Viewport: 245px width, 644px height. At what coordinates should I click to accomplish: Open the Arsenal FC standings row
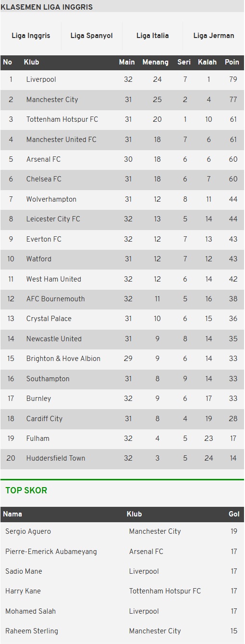pyautogui.click(x=122, y=159)
